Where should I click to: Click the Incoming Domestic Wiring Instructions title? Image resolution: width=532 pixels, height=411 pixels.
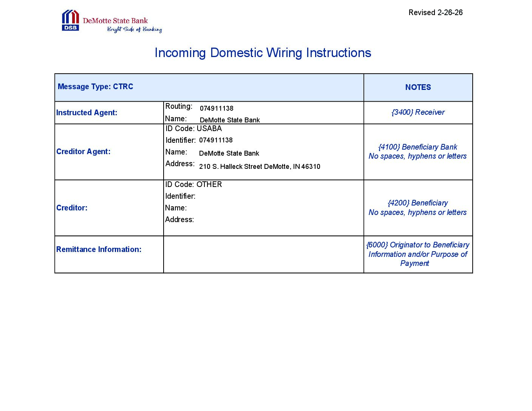[263, 53]
